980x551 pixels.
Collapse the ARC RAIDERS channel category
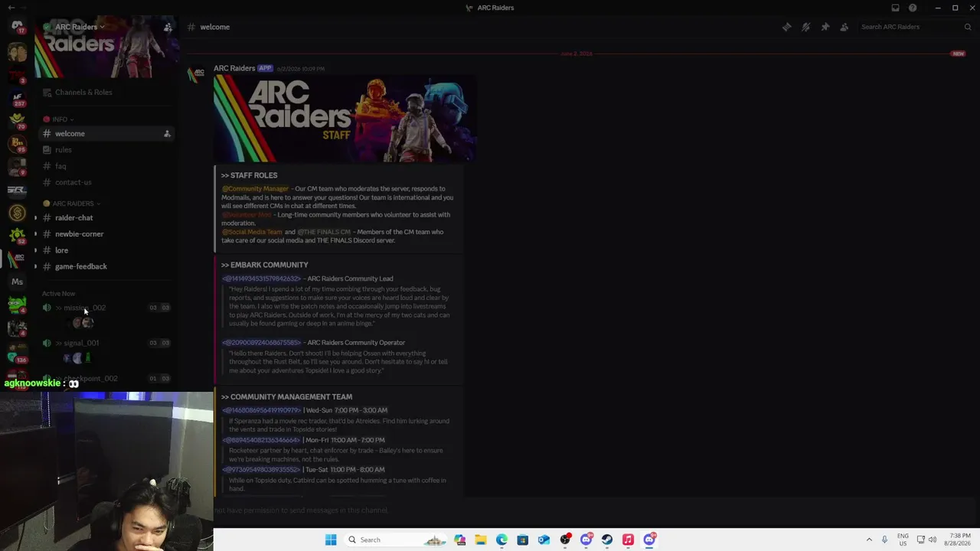(73, 204)
